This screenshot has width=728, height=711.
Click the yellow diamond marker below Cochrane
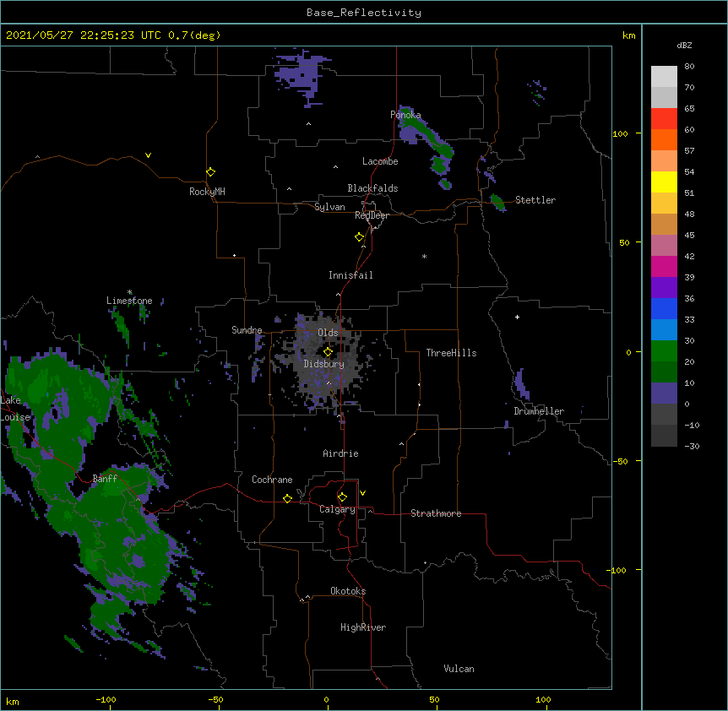[287, 498]
